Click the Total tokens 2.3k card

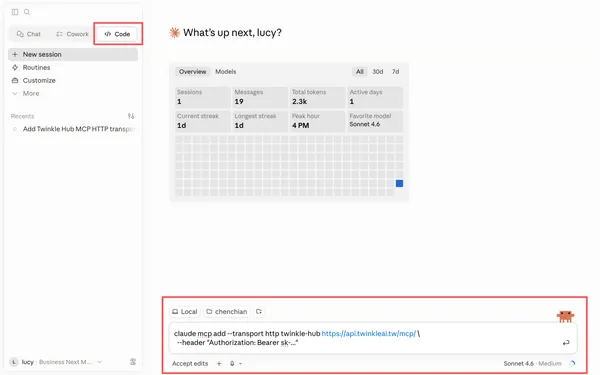tap(318, 97)
